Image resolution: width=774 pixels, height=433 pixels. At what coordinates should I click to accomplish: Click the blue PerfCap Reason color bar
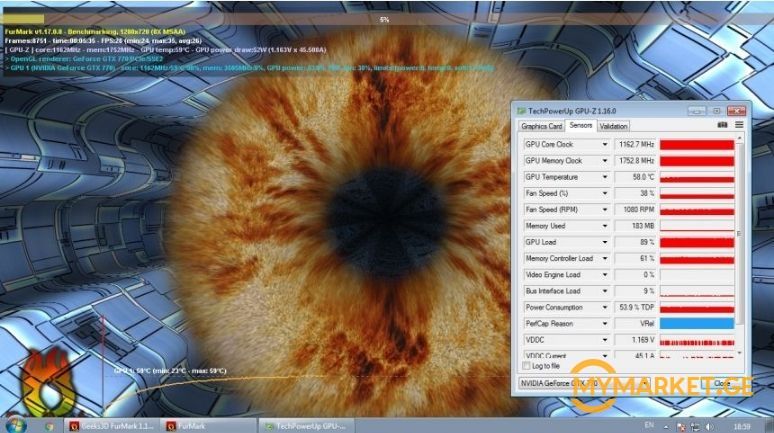pyautogui.click(x=697, y=323)
